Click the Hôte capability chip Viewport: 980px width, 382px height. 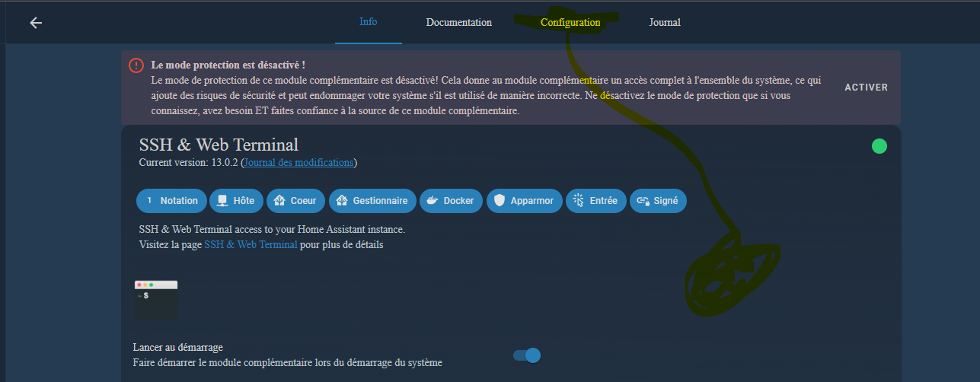237,201
